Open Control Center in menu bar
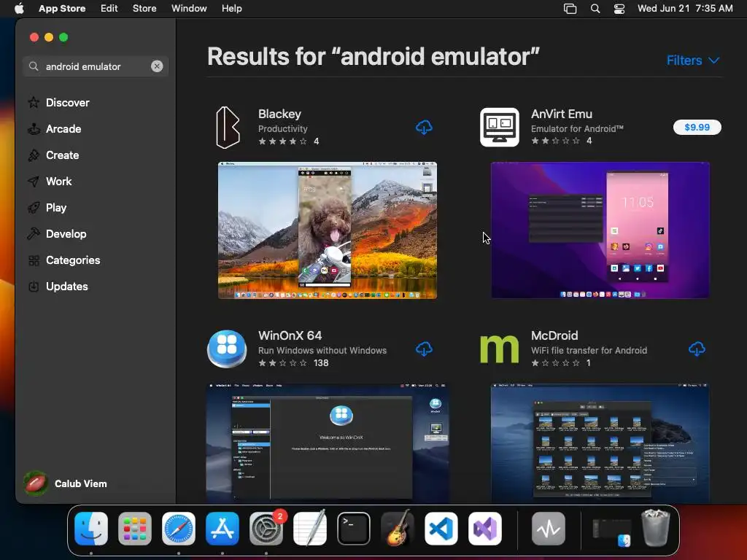The image size is (747, 560). 619,8
